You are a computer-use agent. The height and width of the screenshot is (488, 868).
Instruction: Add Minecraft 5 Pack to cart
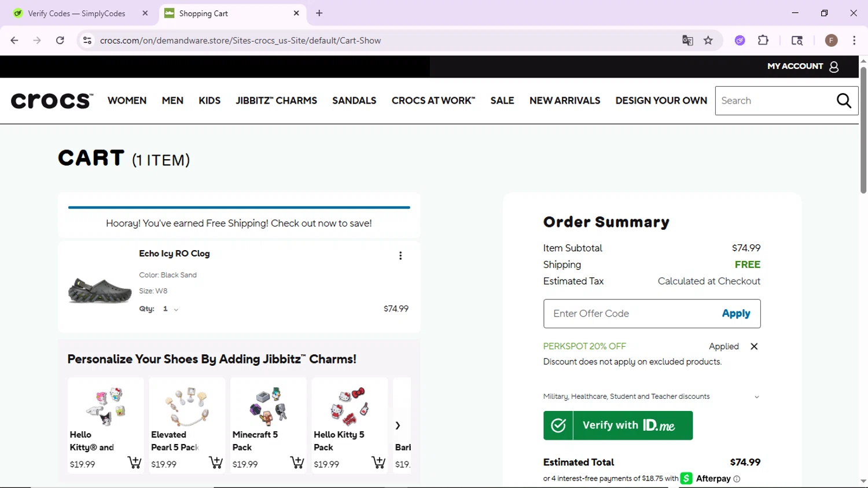[297, 463]
